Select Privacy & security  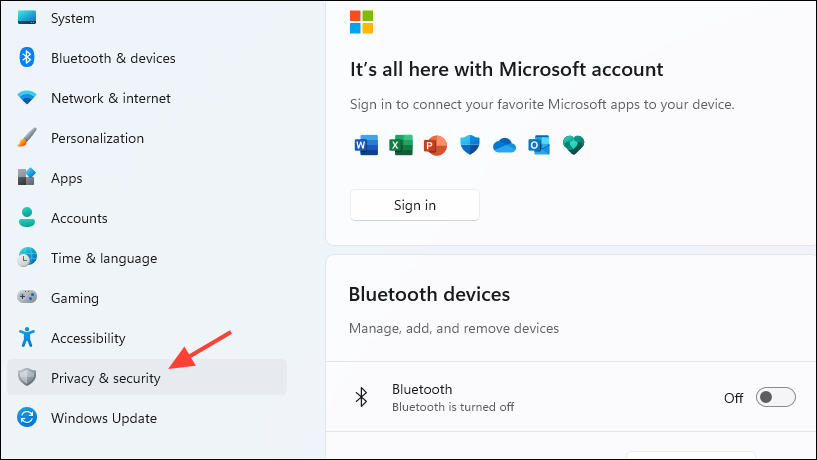pyautogui.click(x=147, y=377)
